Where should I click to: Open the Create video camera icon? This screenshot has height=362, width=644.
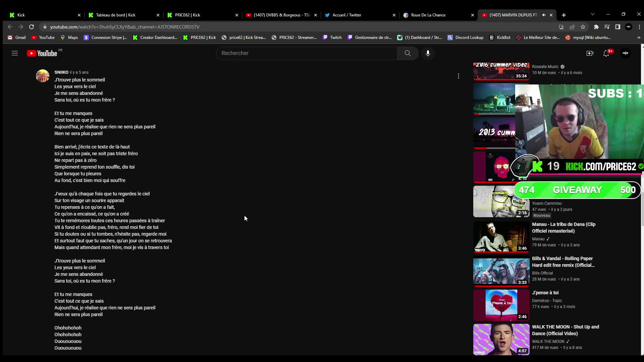click(590, 53)
